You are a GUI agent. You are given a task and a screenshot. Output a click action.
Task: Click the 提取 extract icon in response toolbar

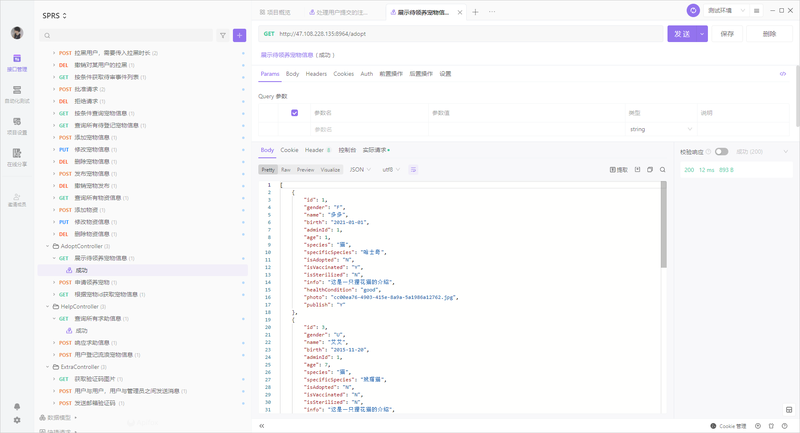[x=618, y=170]
